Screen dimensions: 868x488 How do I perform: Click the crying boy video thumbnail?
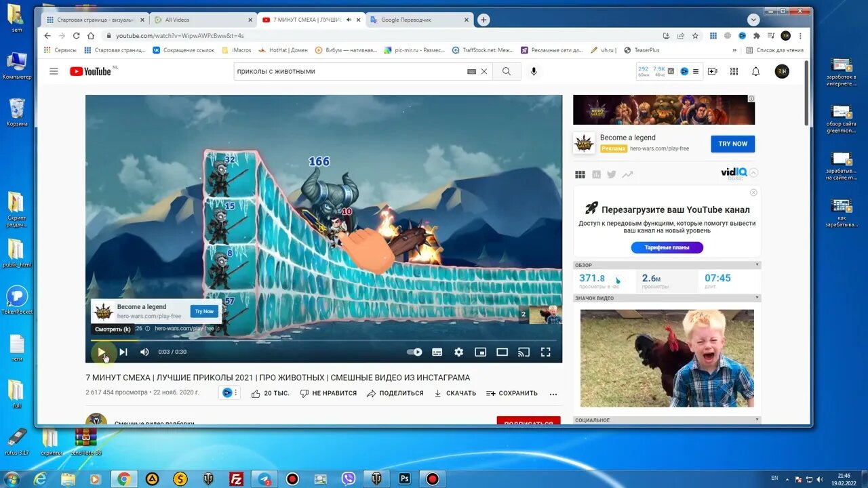(667, 359)
